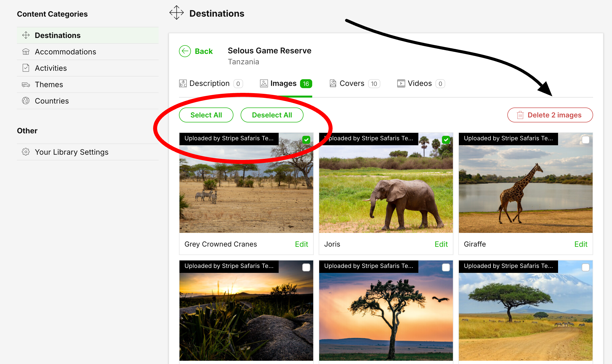The width and height of the screenshot is (612, 364).
Task: Open Your Library Settings gear icon
Action: pyautogui.click(x=26, y=152)
